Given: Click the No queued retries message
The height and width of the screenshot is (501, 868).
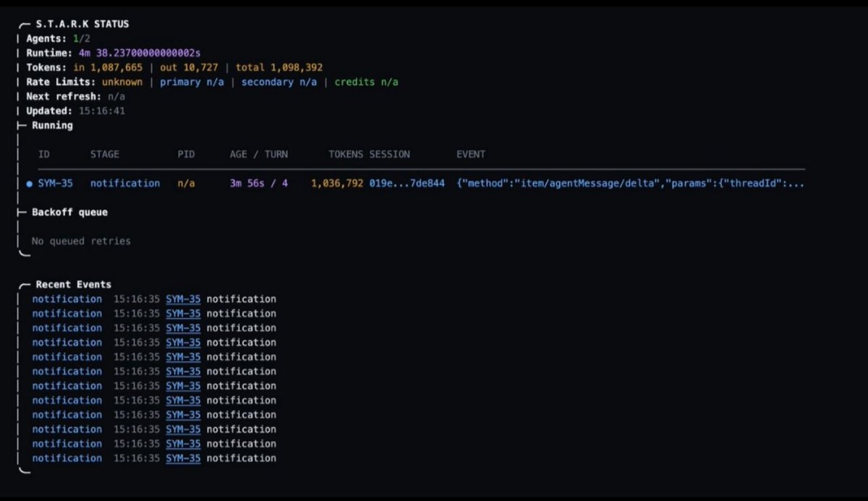Looking at the screenshot, I should (x=81, y=241).
